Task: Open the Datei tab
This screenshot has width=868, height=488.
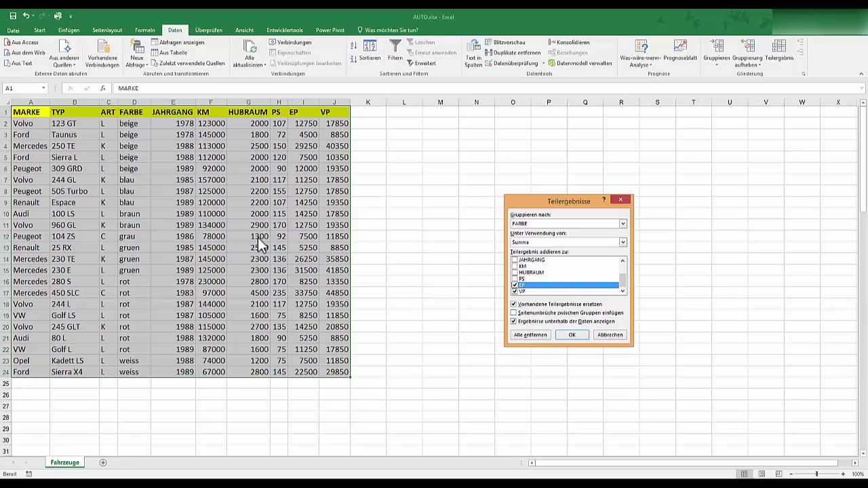Action: (14, 30)
